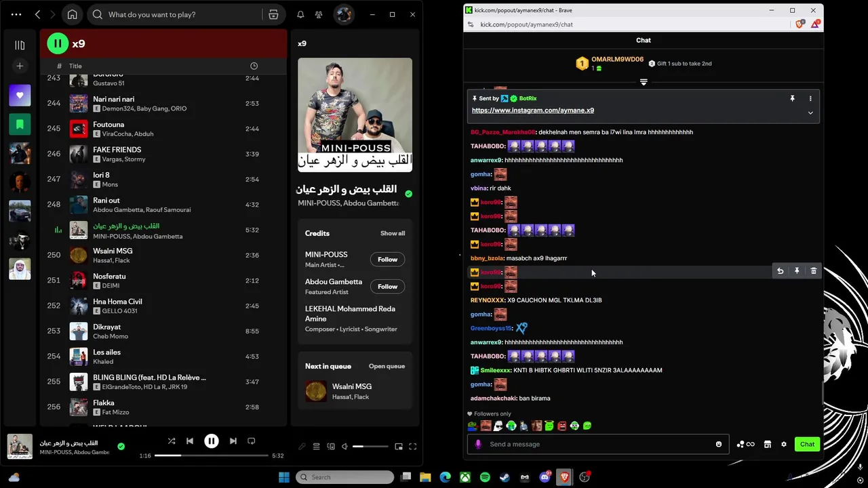The height and width of the screenshot is (488, 868).
Task: Select the 'Dikrayat' track by Cheb Momo
Action: click(x=163, y=331)
